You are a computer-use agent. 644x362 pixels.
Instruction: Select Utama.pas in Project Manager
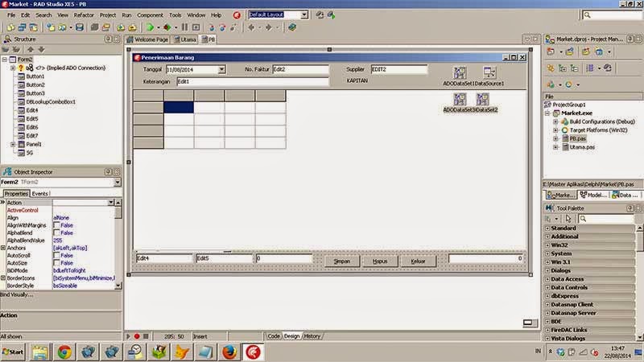(x=582, y=147)
